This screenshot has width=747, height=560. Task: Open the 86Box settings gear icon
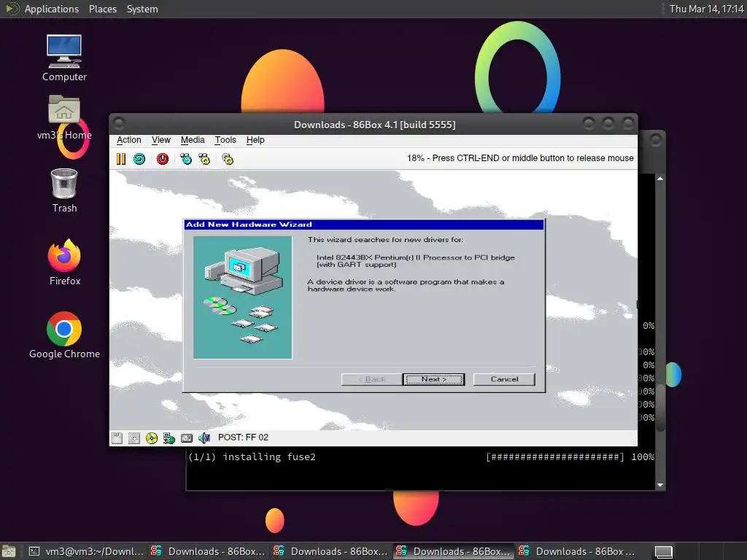tap(228, 158)
